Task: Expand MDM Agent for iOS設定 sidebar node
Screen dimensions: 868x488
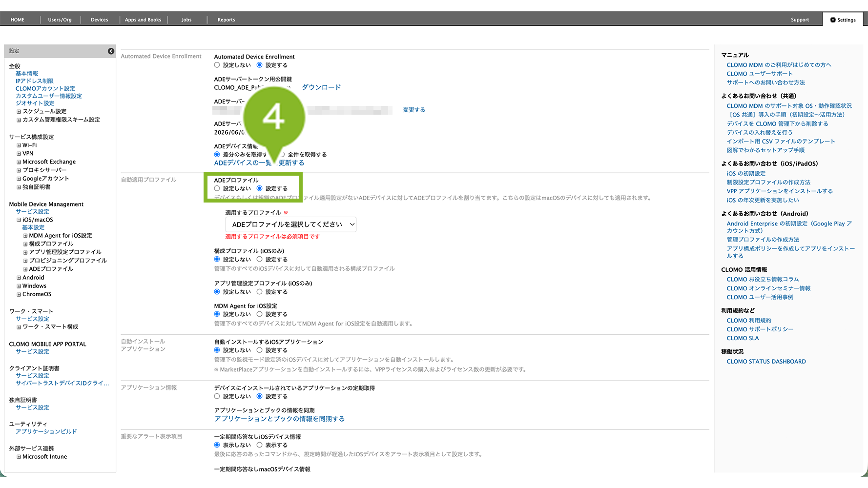Action: click(25, 236)
